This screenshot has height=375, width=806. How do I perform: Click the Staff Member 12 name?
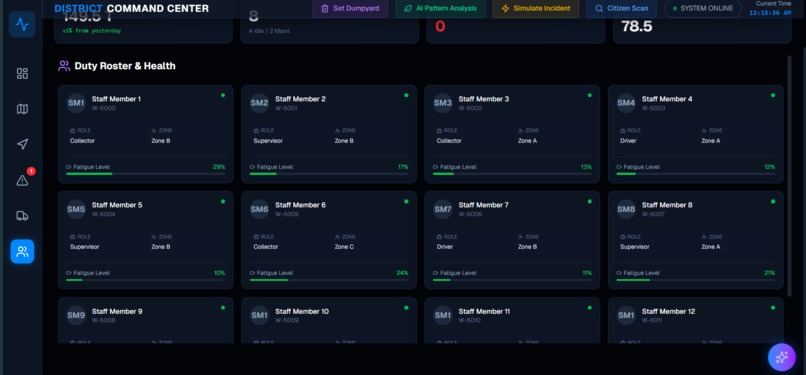click(668, 311)
